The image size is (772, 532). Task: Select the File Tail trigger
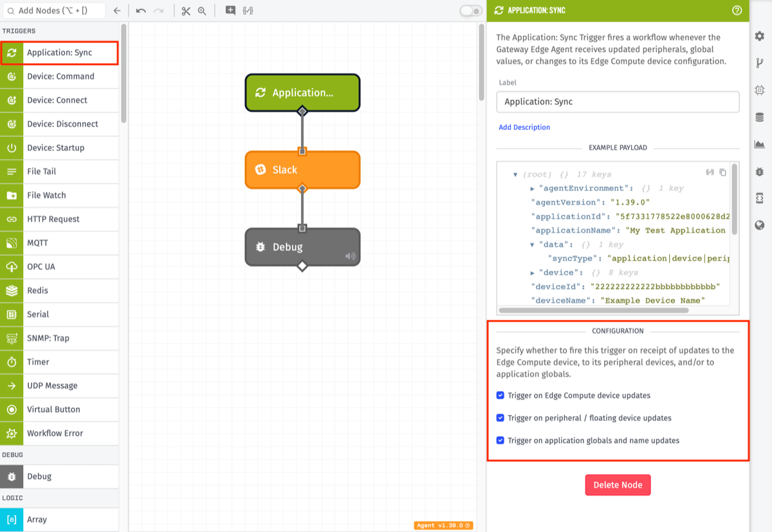(x=59, y=172)
